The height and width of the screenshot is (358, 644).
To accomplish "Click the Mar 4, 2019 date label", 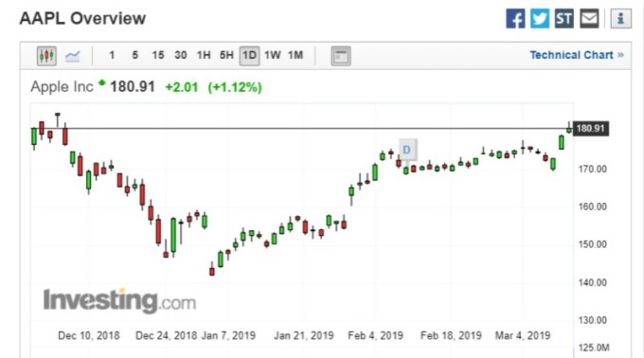I will tap(523, 336).
